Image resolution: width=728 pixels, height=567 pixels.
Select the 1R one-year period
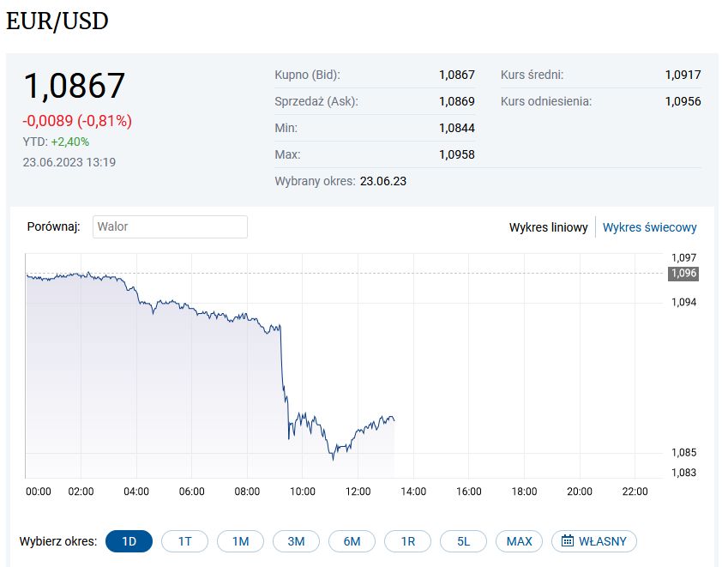coord(407,541)
